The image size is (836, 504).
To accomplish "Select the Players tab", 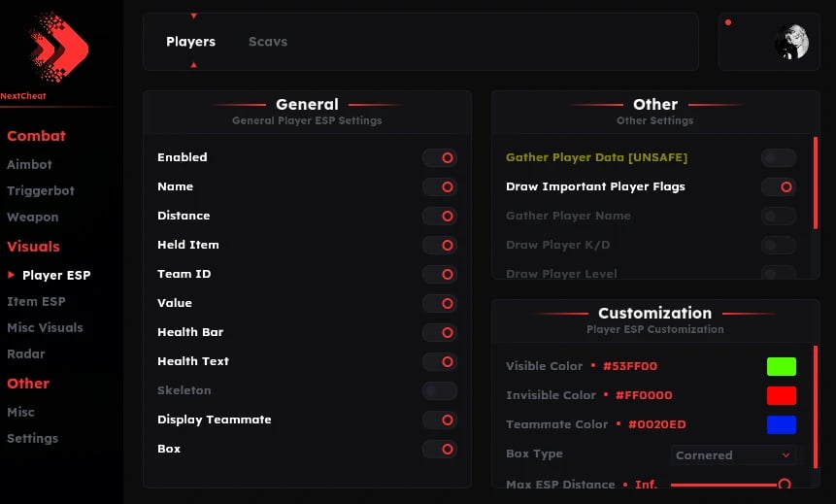I will (190, 42).
